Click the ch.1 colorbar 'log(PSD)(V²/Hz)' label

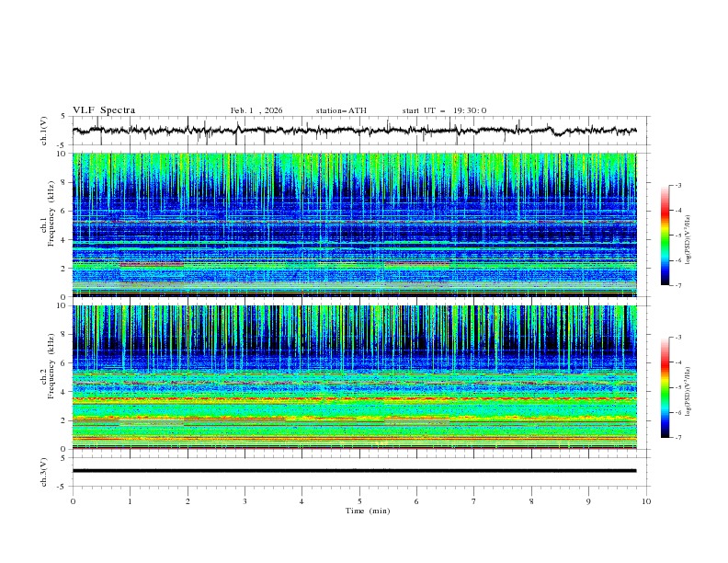pyautogui.click(x=689, y=240)
